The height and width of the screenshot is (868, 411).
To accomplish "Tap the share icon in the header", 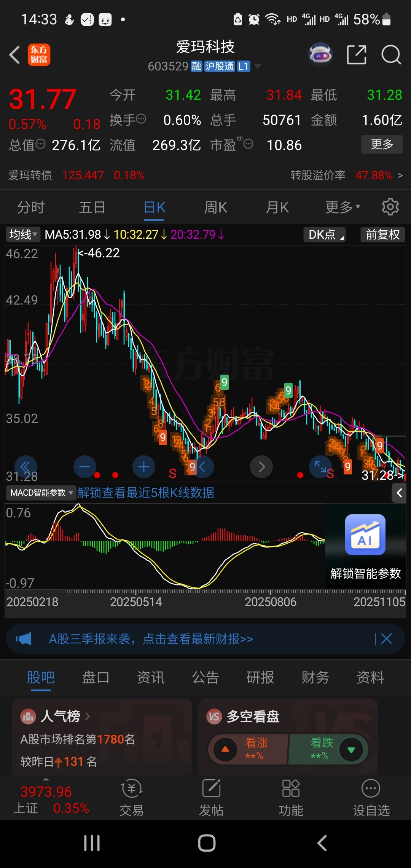I will click(x=357, y=55).
